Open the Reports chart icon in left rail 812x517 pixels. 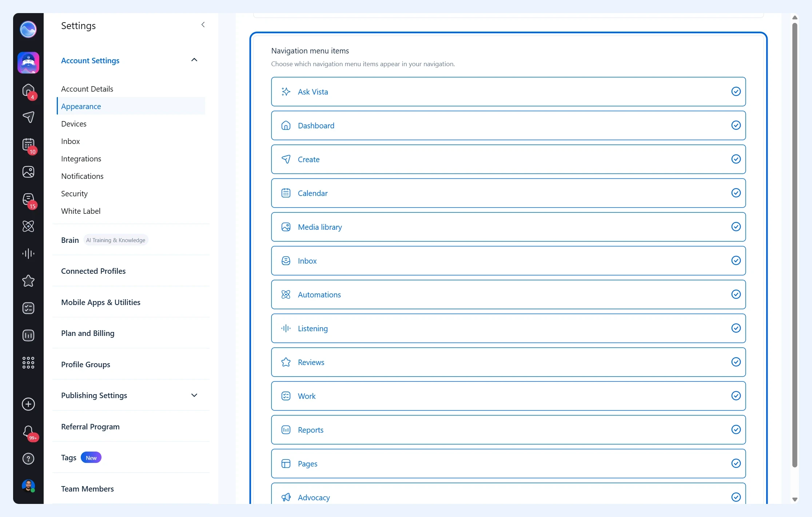click(28, 335)
